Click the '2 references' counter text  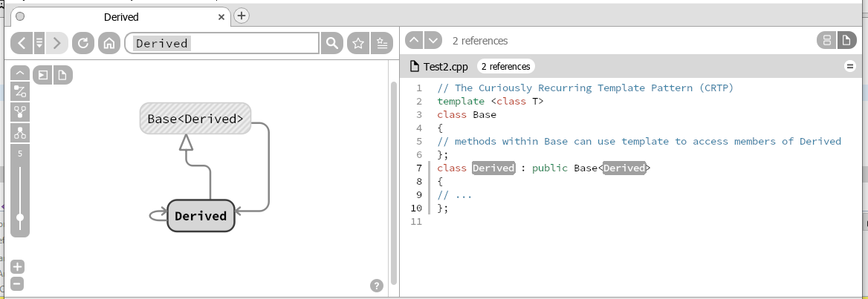[480, 41]
